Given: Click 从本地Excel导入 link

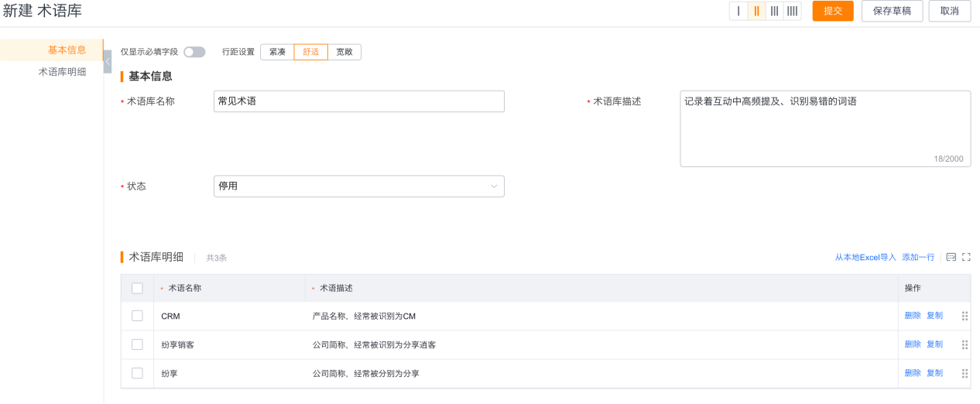Looking at the screenshot, I should pos(865,257).
